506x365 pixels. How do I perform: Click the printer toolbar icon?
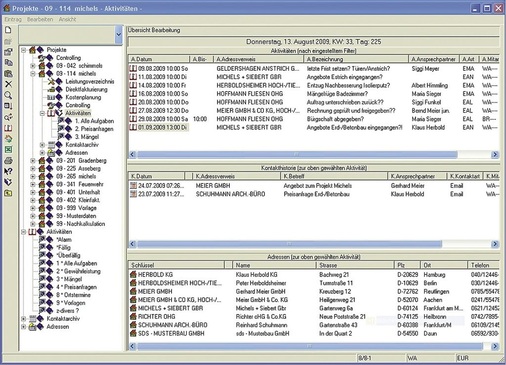pos(8,160)
